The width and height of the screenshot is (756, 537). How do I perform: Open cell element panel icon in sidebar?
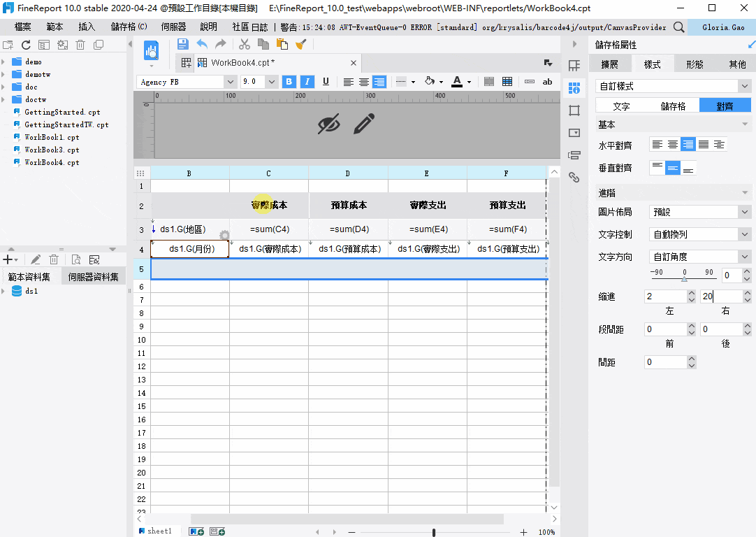pos(574,66)
